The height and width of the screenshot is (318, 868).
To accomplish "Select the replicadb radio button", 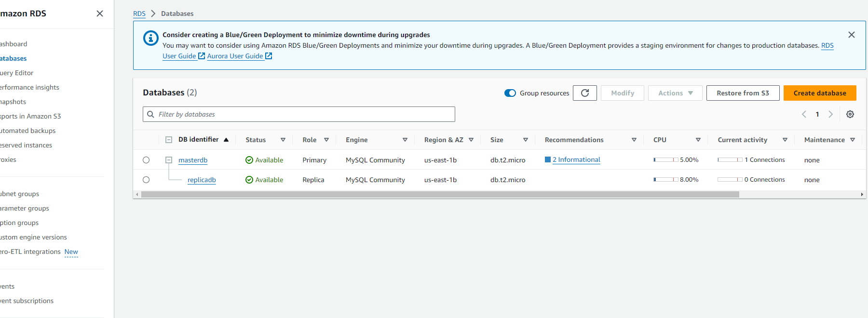I will click(146, 180).
